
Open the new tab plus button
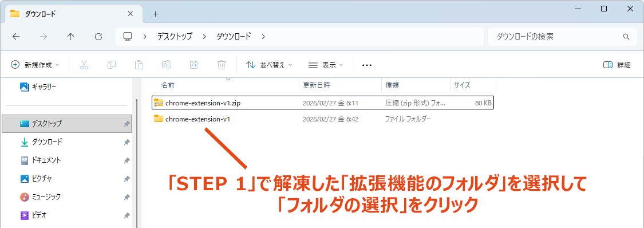[x=155, y=14]
